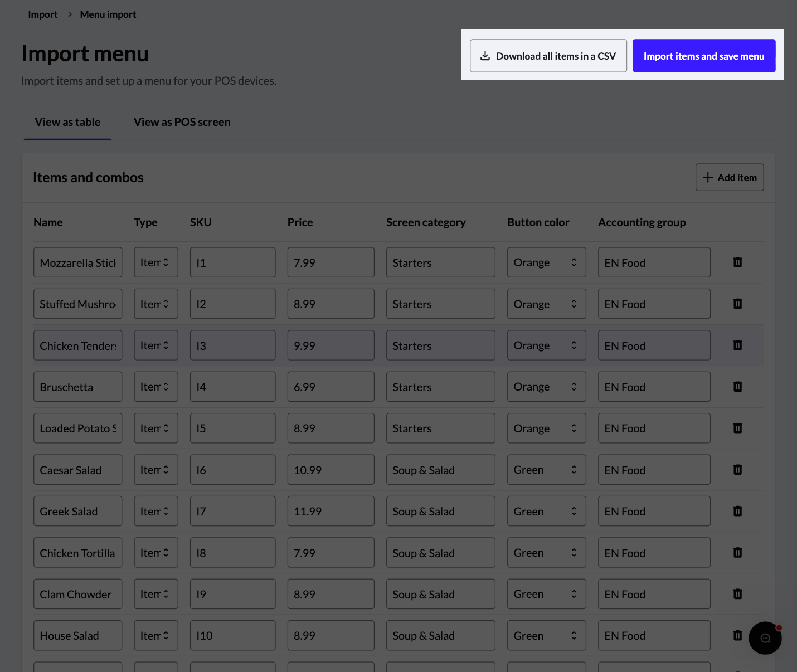Delete the Clam Chowder row
Screen dimensions: 797x672
[737, 594]
